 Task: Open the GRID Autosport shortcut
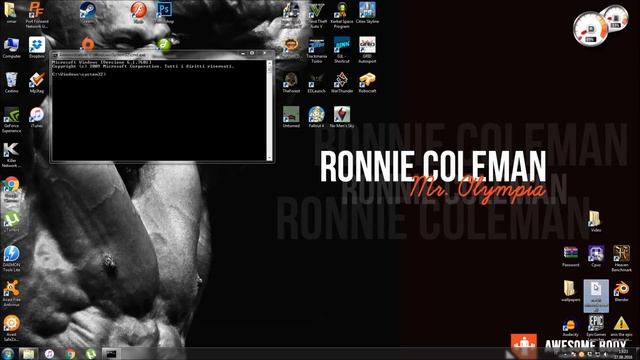(x=367, y=50)
